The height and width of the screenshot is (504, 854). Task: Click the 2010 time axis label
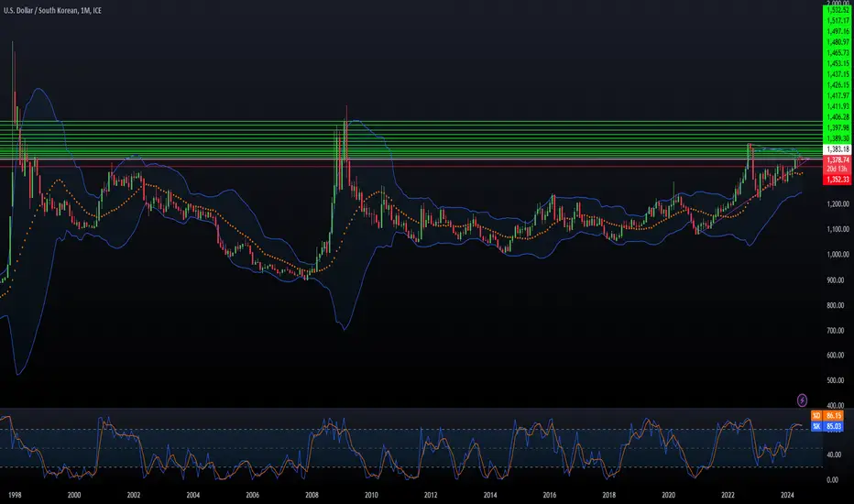[371, 495]
